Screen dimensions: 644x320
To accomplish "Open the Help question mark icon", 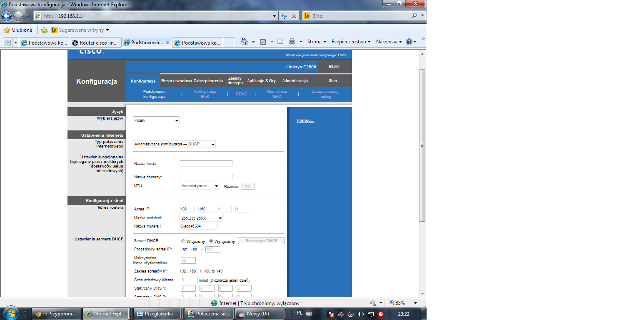I will pyautogui.click(x=409, y=42).
